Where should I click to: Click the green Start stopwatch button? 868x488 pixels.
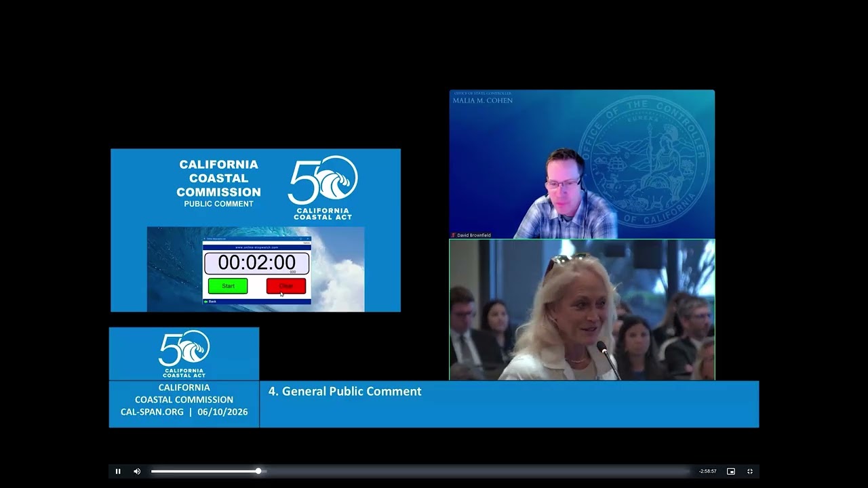point(228,286)
